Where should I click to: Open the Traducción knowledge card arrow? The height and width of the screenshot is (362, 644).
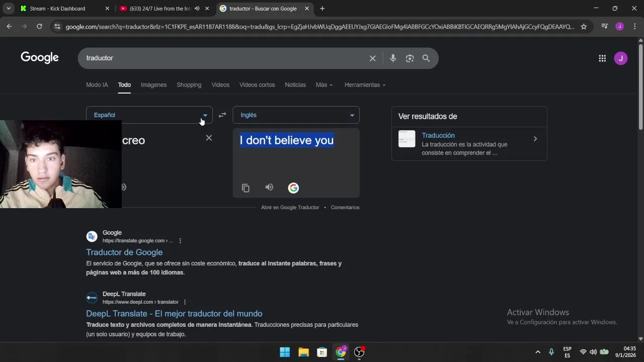(535, 139)
